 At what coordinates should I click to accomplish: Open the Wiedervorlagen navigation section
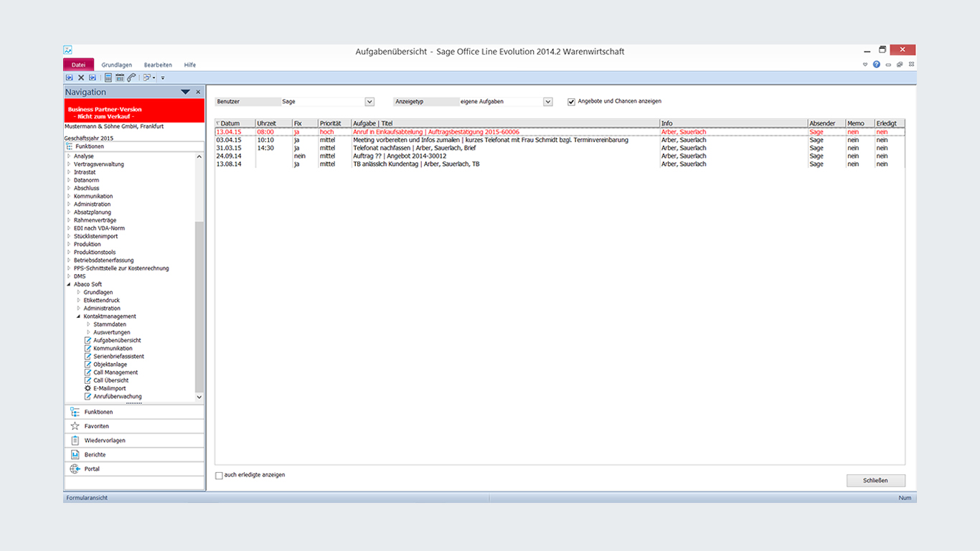pyautogui.click(x=134, y=441)
